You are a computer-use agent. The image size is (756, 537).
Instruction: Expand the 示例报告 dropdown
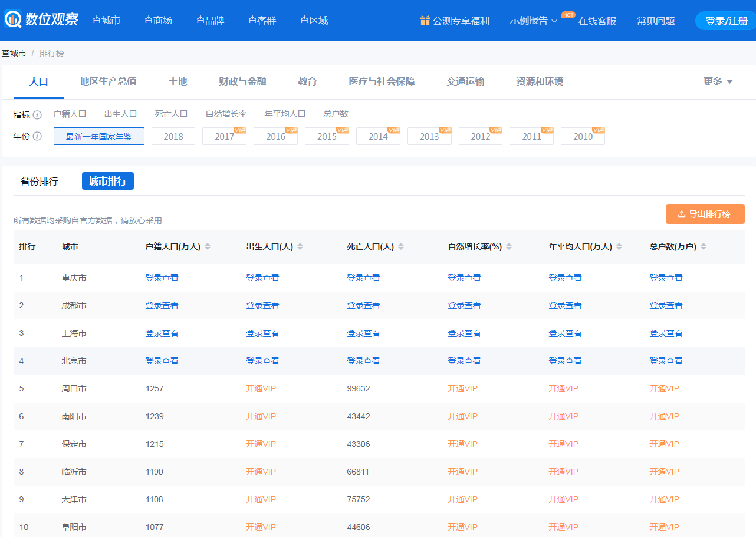click(533, 21)
